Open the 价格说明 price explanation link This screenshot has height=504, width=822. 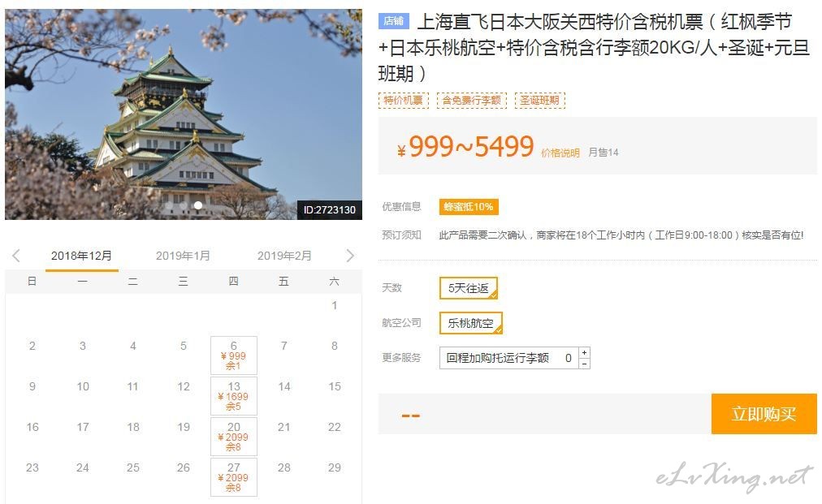(560, 153)
